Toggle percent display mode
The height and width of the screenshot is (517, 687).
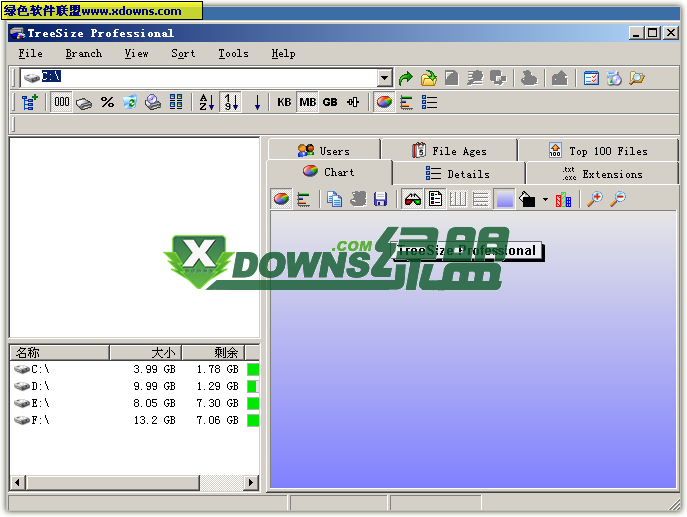(x=107, y=103)
